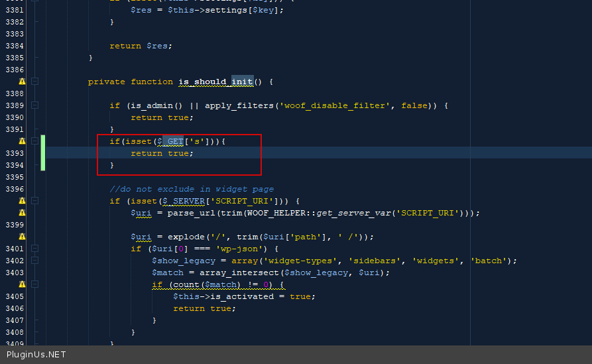This screenshot has height=364, width=592.
Task: Click warning icon on the count($match) line
Action: point(22,284)
